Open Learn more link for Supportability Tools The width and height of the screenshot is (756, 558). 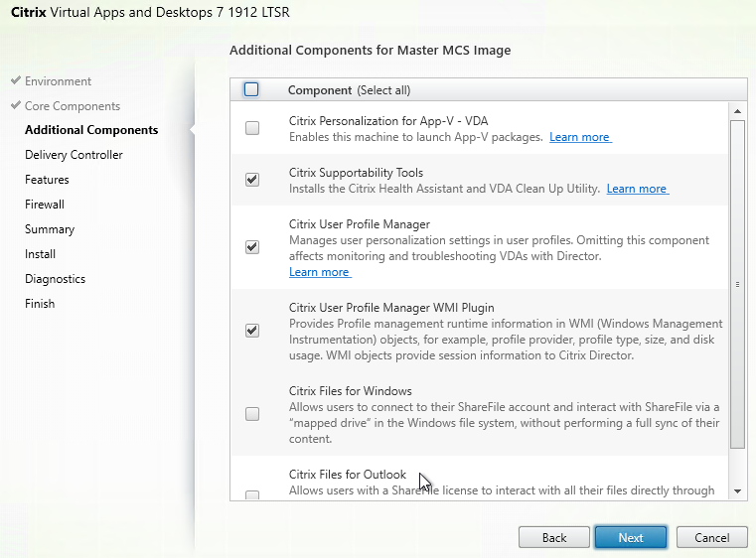[637, 189]
